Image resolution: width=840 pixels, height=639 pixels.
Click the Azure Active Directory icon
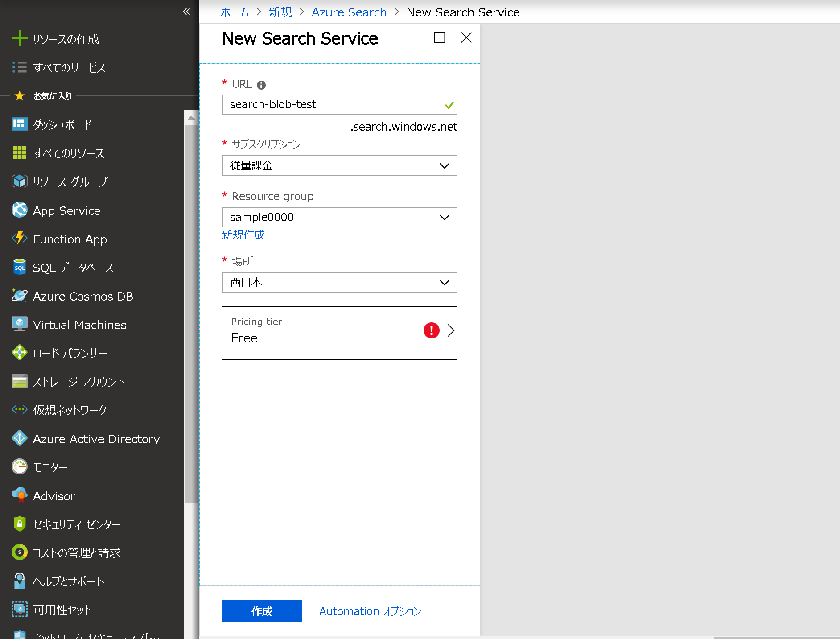click(19, 438)
